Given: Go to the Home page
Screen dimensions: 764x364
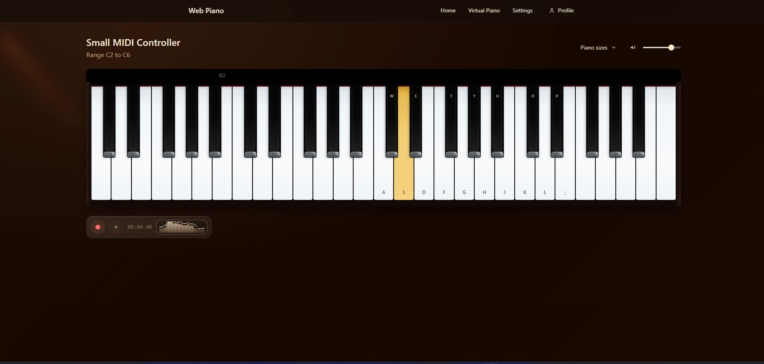Looking at the screenshot, I should [x=448, y=11].
